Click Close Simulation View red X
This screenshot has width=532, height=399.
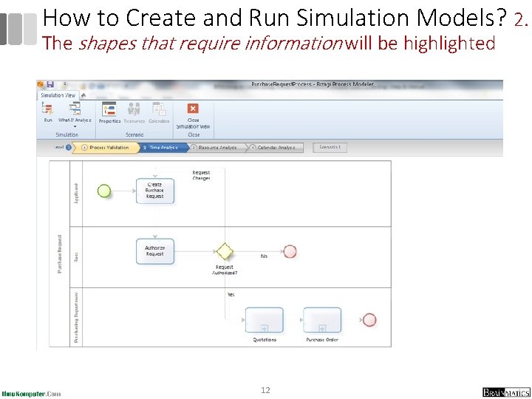tap(193, 108)
